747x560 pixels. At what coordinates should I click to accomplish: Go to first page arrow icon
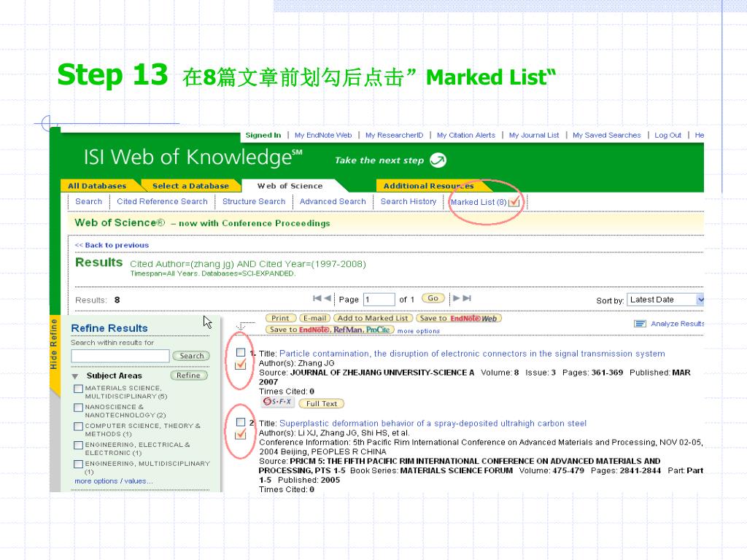317,298
